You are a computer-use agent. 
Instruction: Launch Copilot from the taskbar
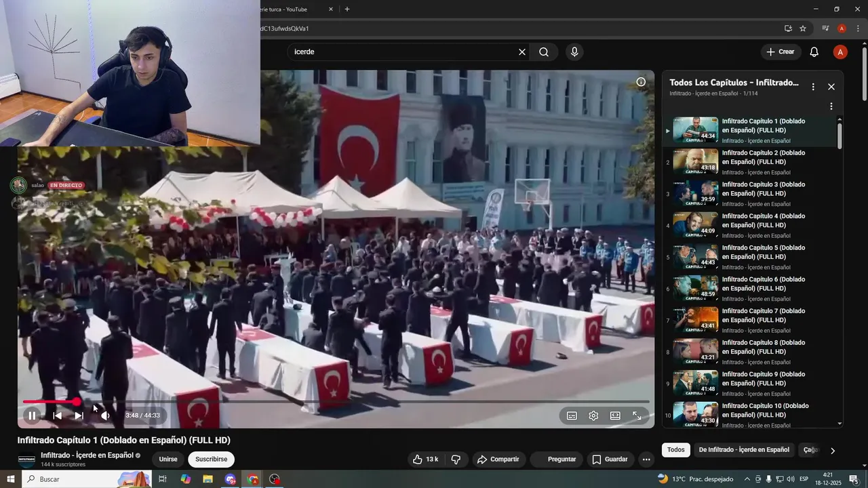(186, 479)
